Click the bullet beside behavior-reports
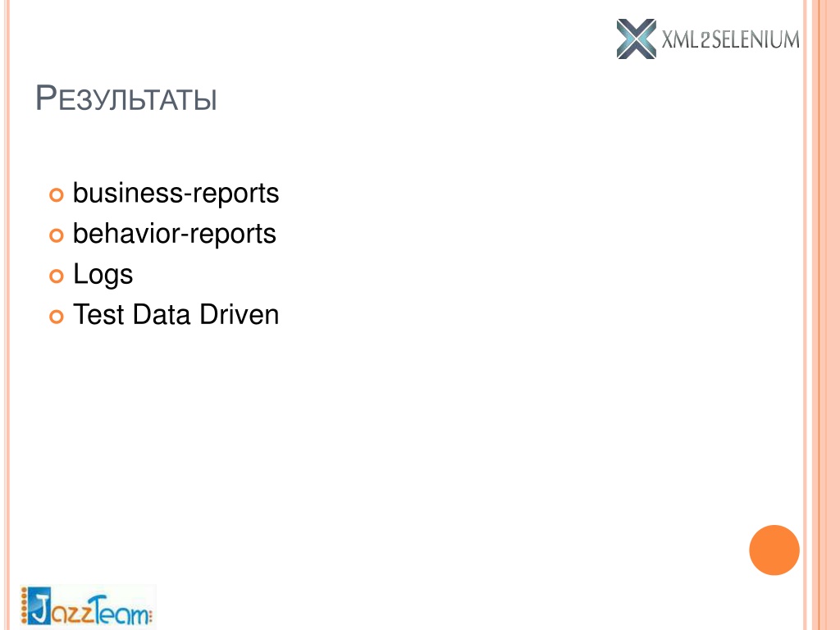The width and height of the screenshot is (840, 630). click(57, 235)
